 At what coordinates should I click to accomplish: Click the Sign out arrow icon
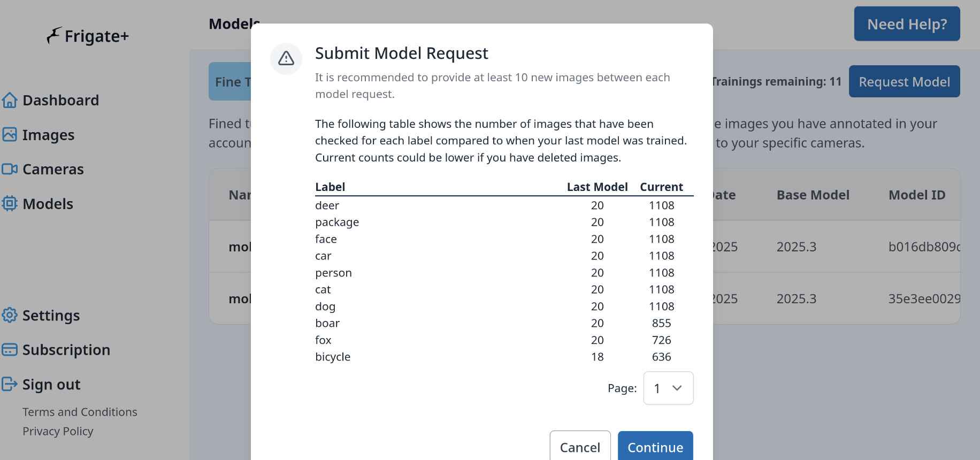(10, 384)
